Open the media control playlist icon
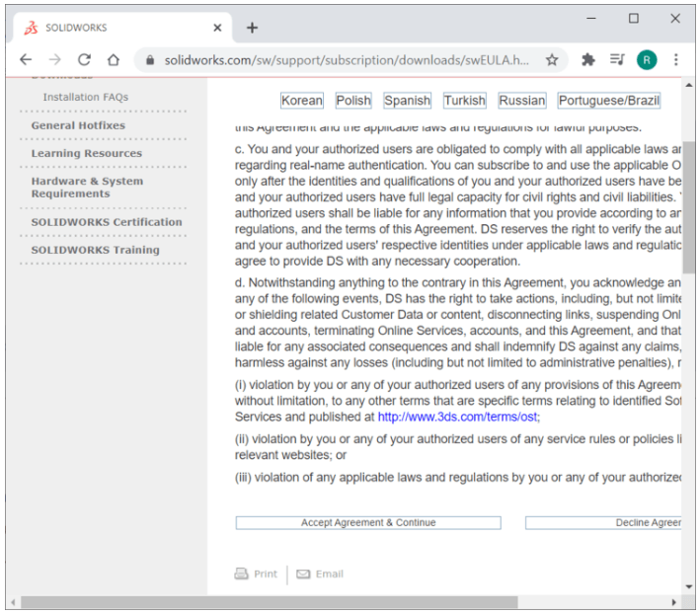Image resolution: width=700 pixels, height=615 pixels. point(617,59)
